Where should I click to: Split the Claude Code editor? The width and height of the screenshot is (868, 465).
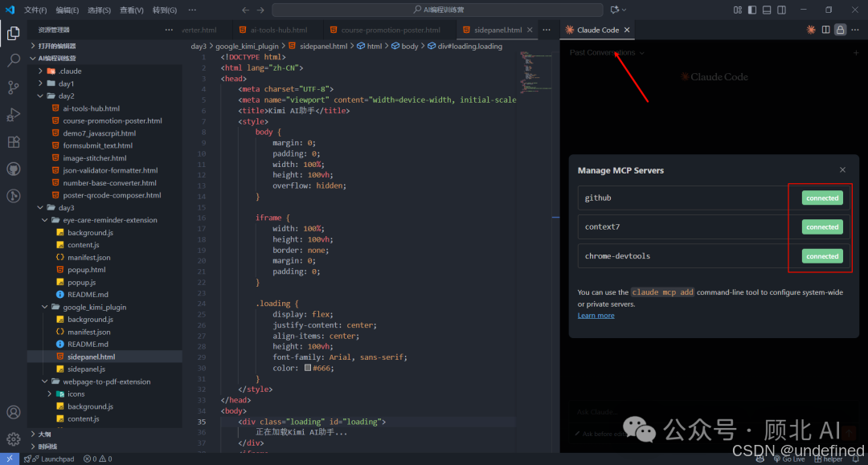(826, 30)
